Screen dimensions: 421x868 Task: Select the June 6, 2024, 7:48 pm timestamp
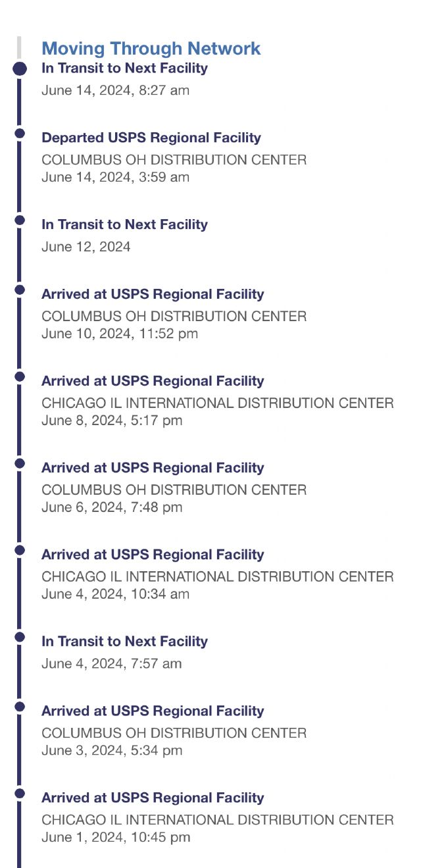[x=112, y=507]
